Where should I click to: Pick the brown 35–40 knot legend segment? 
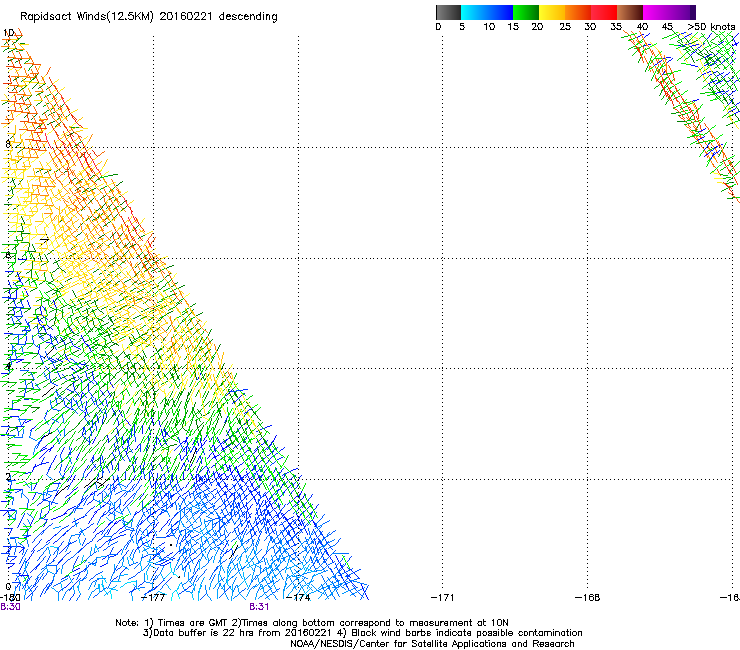(x=630, y=12)
